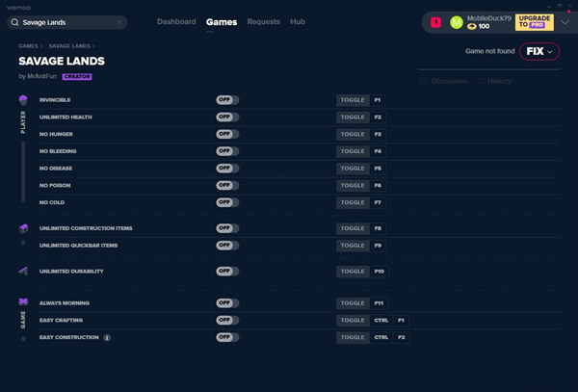Turn on Easy Construction
578x392 pixels.
tap(227, 337)
